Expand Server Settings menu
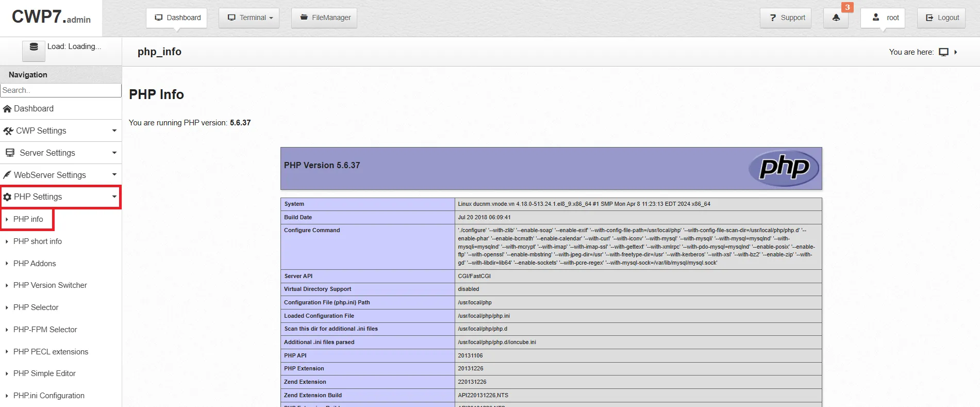 [x=61, y=153]
